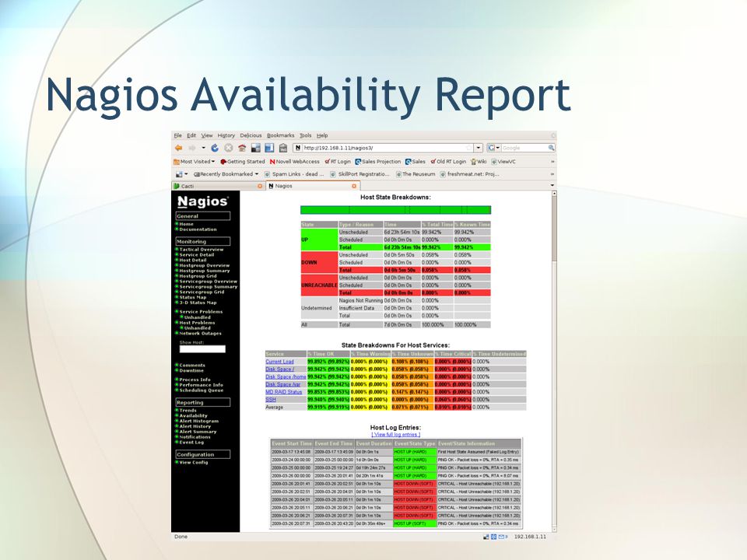747x560 pixels.
Task: Click the URL address bar field
Action: point(384,148)
